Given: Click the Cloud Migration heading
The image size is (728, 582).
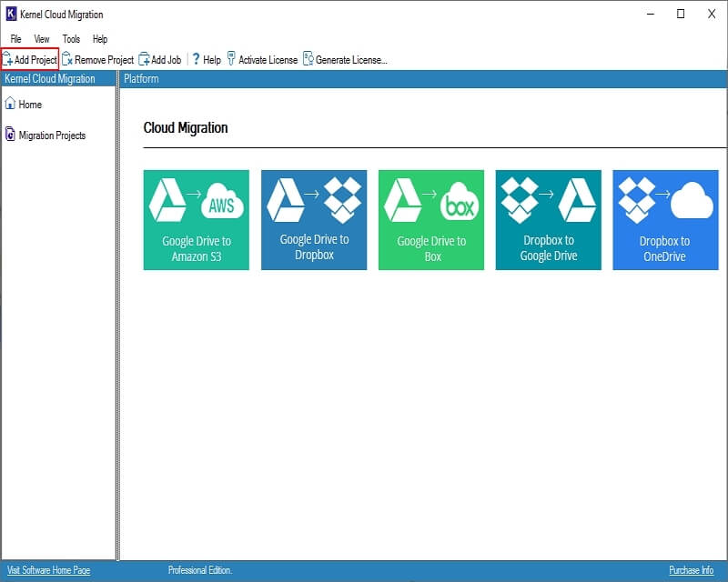Looking at the screenshot, I should click(186, 127).
